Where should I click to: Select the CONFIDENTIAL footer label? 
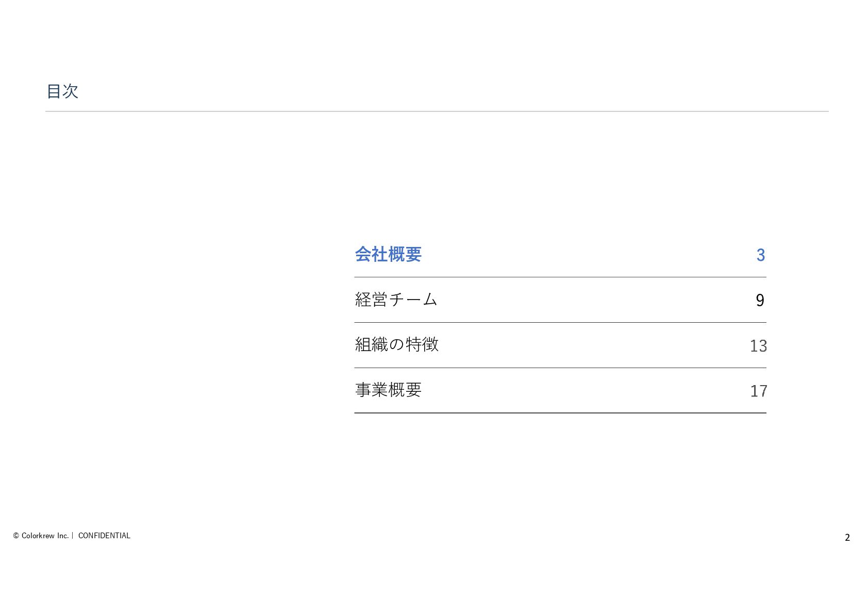[104, 536]
